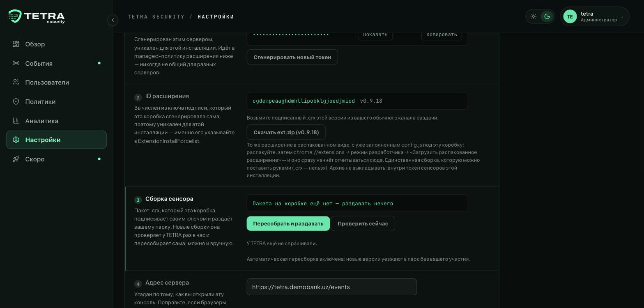This screenshot has height=308, width=644.
Task: Collapse the sidebar with chevron button
Action: pyautogui.click(x=113, y=20)
